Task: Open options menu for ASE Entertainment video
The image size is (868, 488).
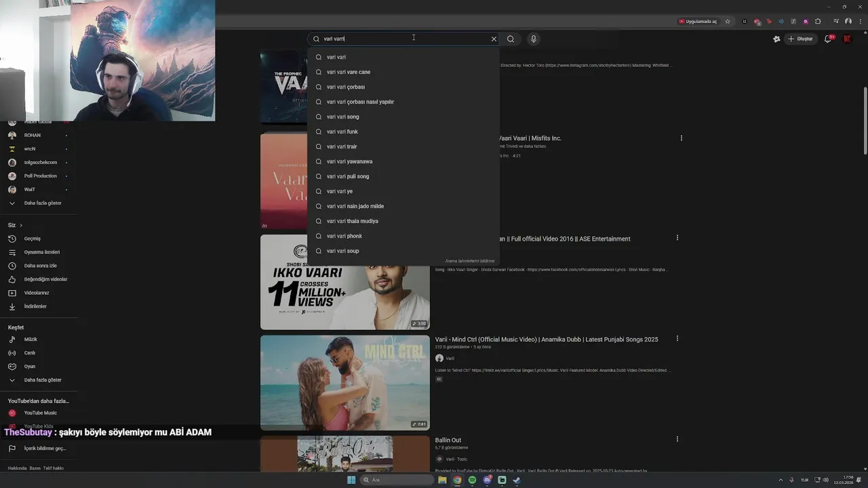Action: tap(677, 238)
